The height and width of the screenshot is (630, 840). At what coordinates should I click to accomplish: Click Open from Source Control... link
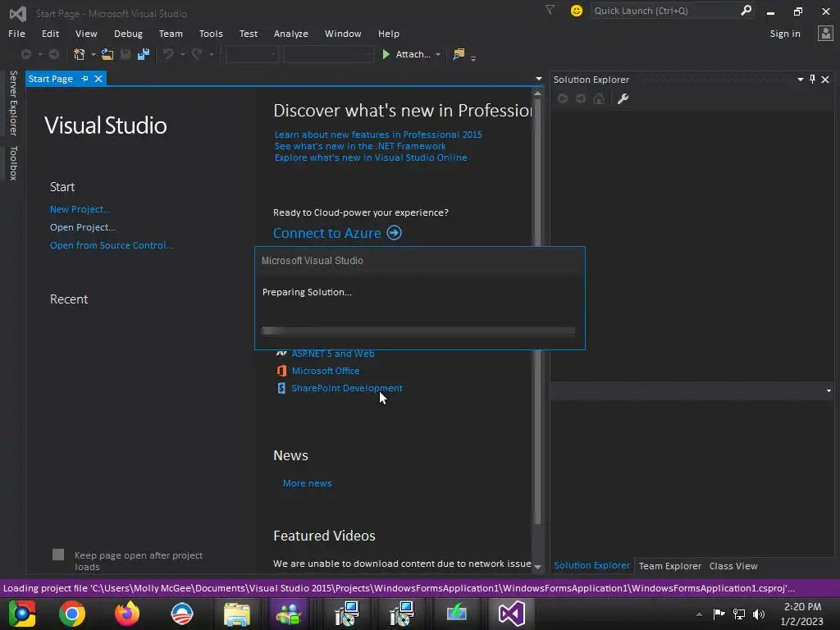point(111,245)
